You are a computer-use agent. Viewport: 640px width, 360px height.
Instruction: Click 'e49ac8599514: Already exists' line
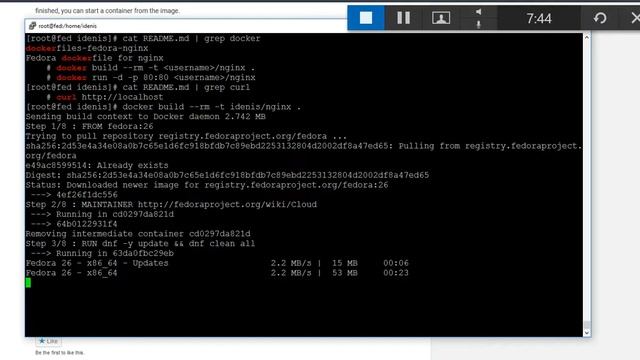point(97,165)
